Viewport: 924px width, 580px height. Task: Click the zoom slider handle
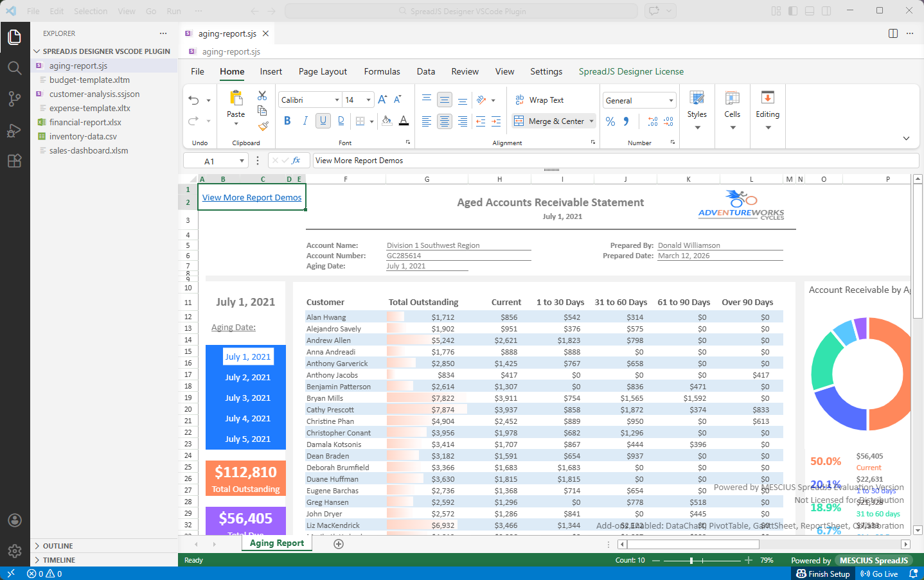pos(691,561)
